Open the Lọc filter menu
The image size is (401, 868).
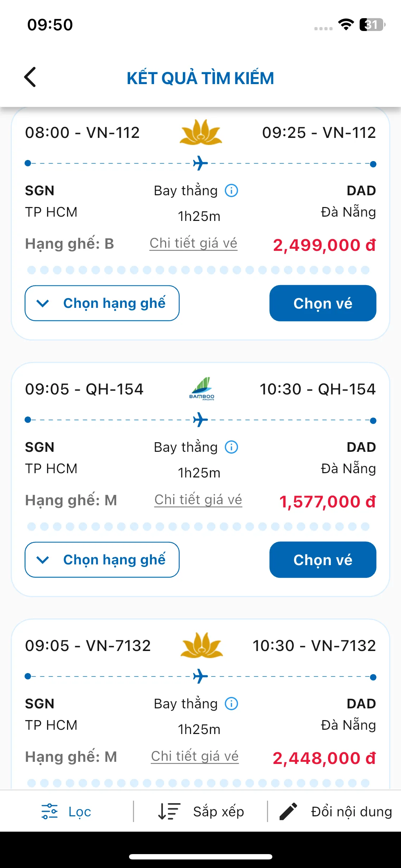pos(67,811)
